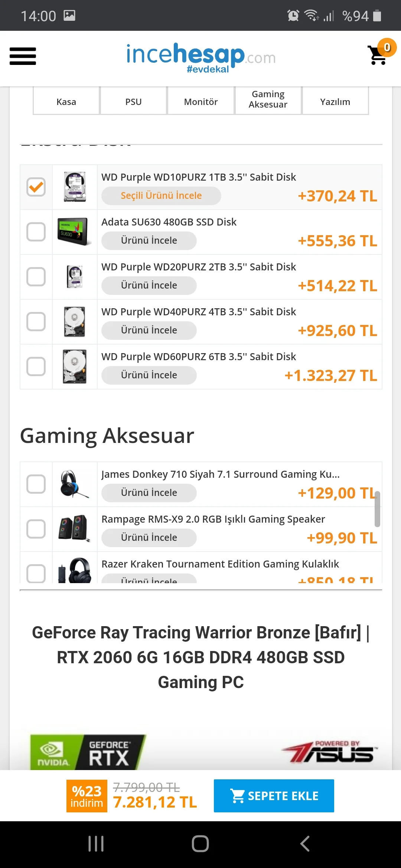
Task: Open the Gaming Aksesuar tab
Action: click(x=268, y=99)
